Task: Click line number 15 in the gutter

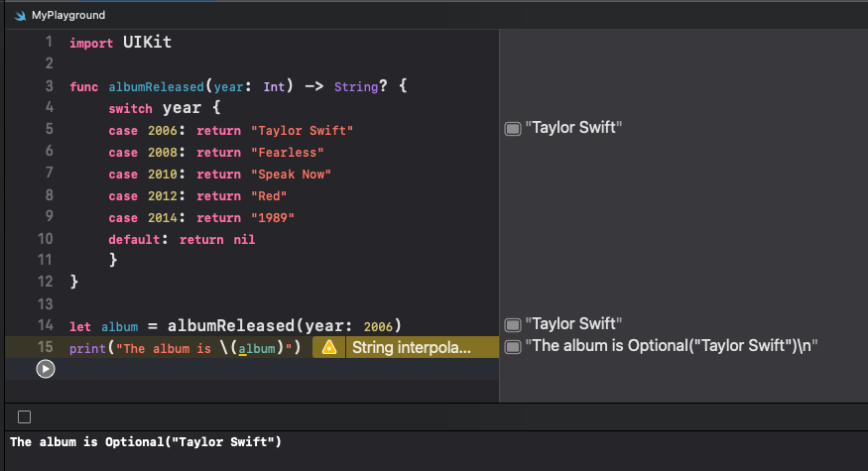Action: click(x=46, y=347)
